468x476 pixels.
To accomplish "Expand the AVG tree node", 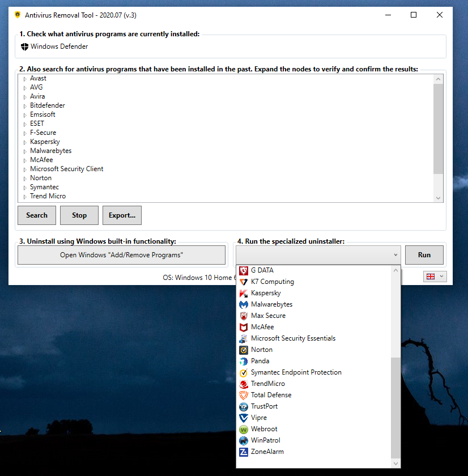I will [x=25, y=88].
